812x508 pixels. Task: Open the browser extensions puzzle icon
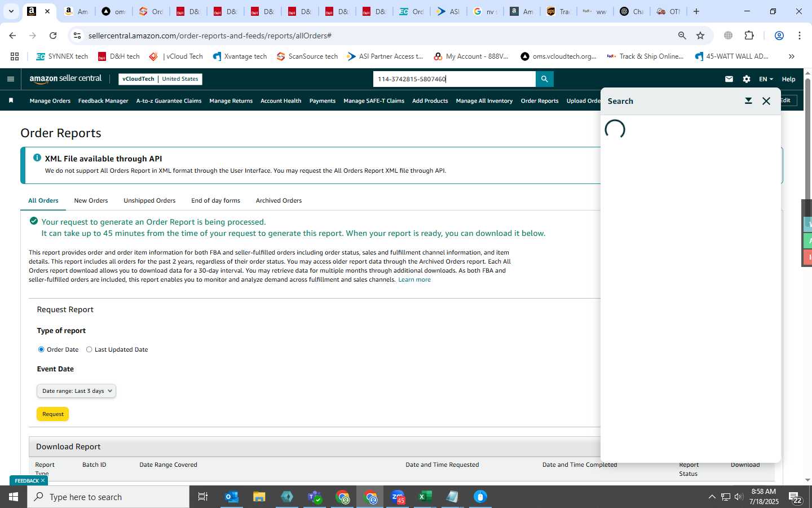(749, 36)
